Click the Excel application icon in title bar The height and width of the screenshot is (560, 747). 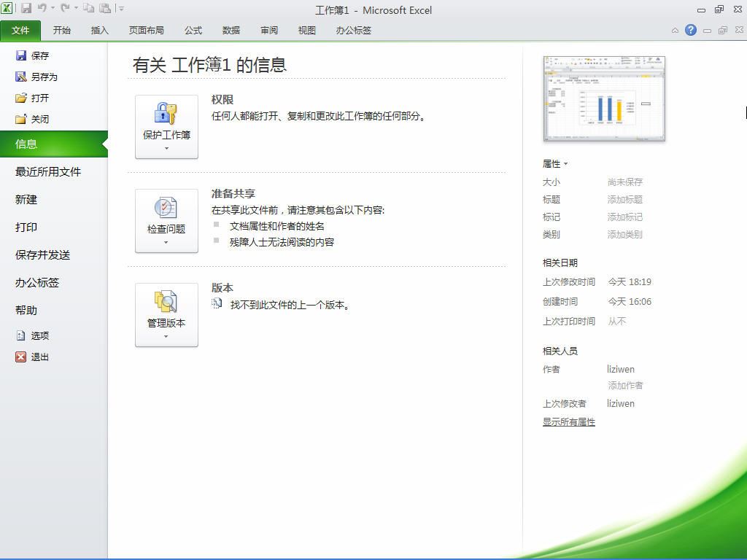[7, 7]
